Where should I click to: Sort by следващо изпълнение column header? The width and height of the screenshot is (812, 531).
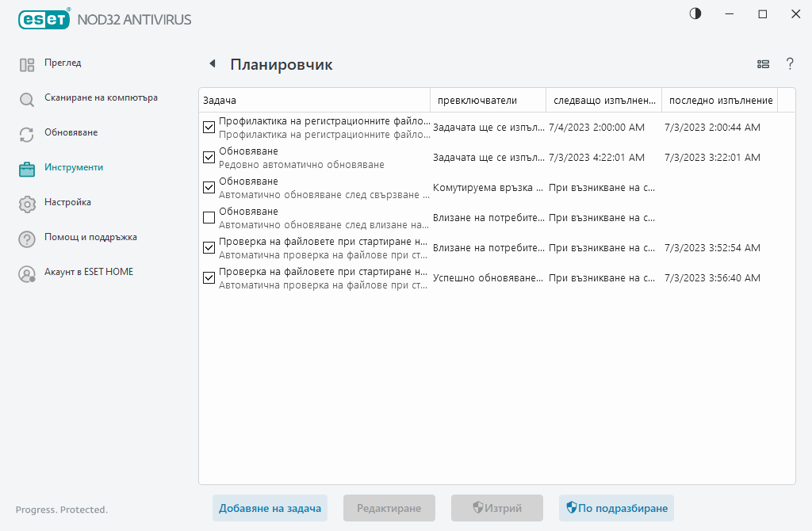[603, 101]
